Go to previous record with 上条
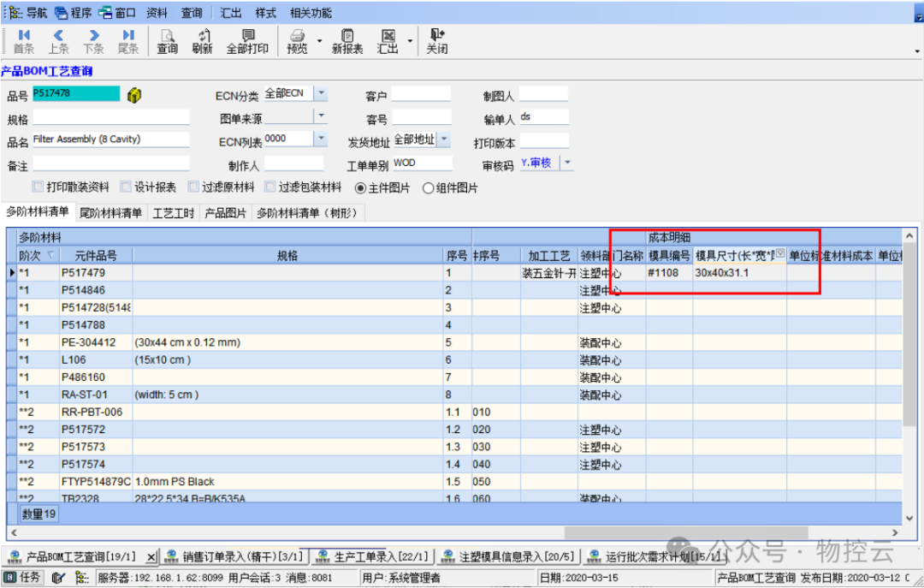 coord(58,41)
